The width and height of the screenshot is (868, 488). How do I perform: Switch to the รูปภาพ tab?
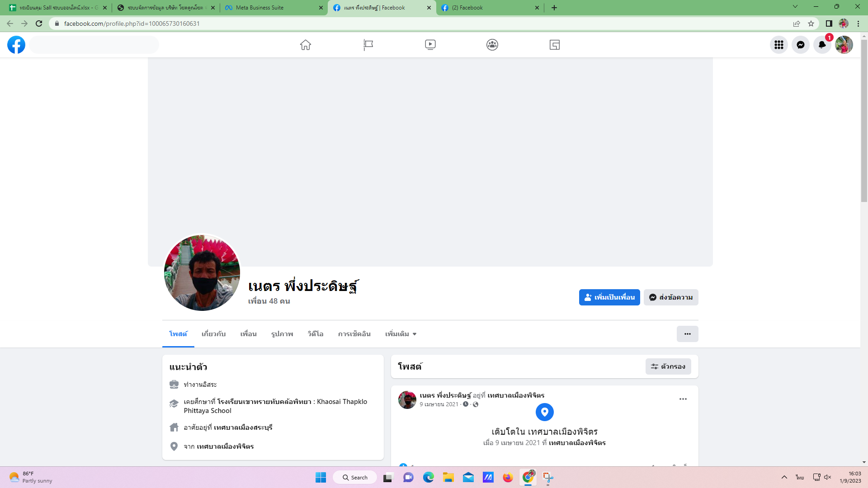click(x=282, y=334)
